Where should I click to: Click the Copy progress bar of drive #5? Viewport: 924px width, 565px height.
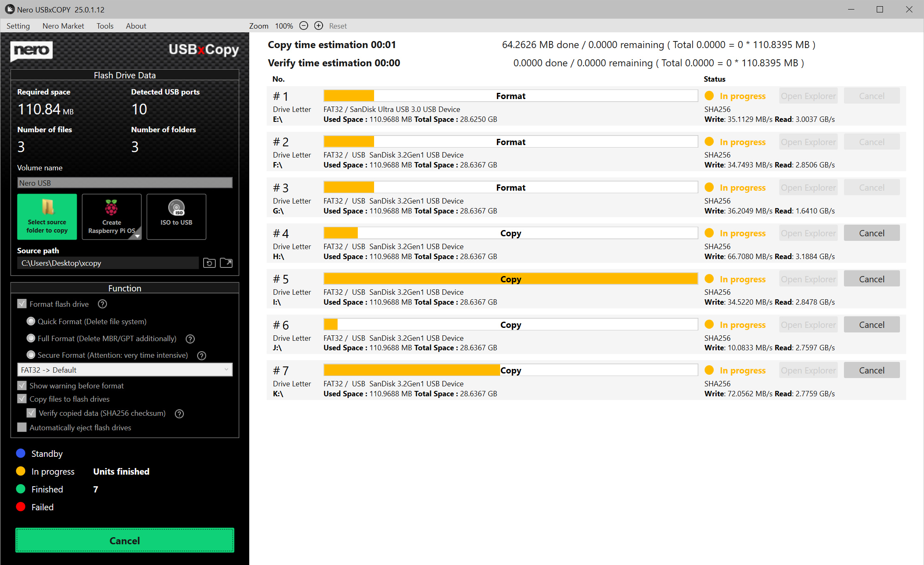point(511,279)
